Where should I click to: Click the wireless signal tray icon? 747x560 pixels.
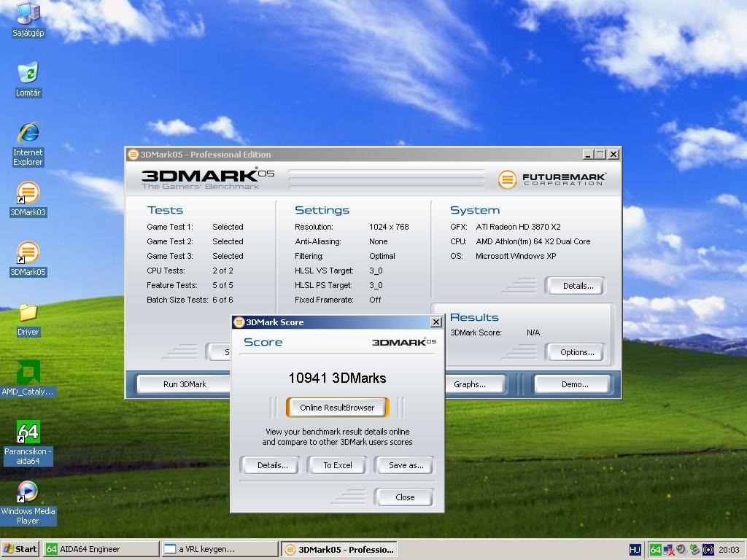click(708, 550)
